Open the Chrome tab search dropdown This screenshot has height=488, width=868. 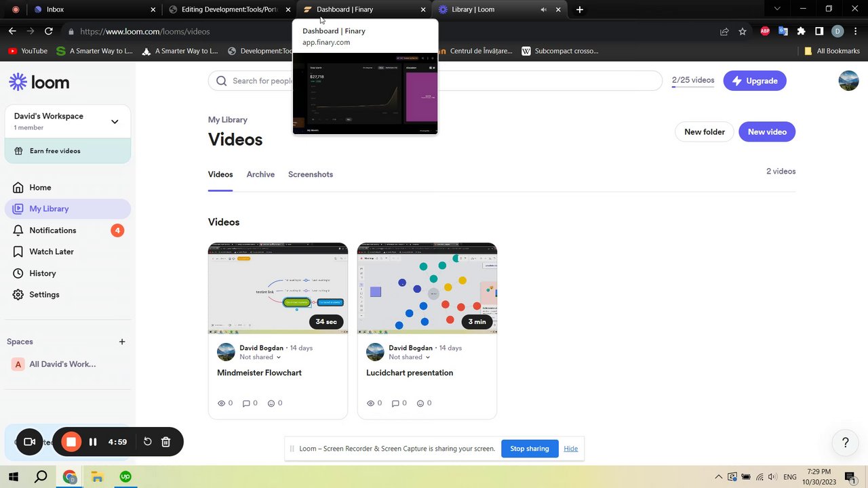(777, 9)
